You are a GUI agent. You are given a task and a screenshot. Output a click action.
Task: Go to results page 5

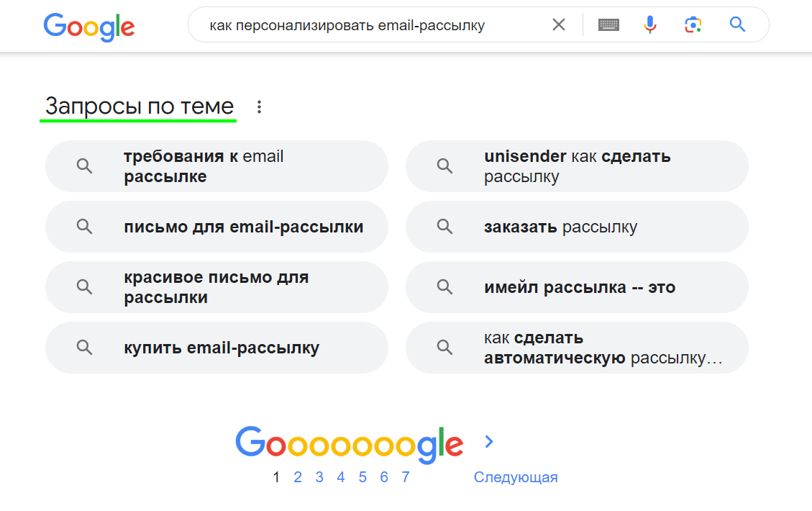coord(362,477)
